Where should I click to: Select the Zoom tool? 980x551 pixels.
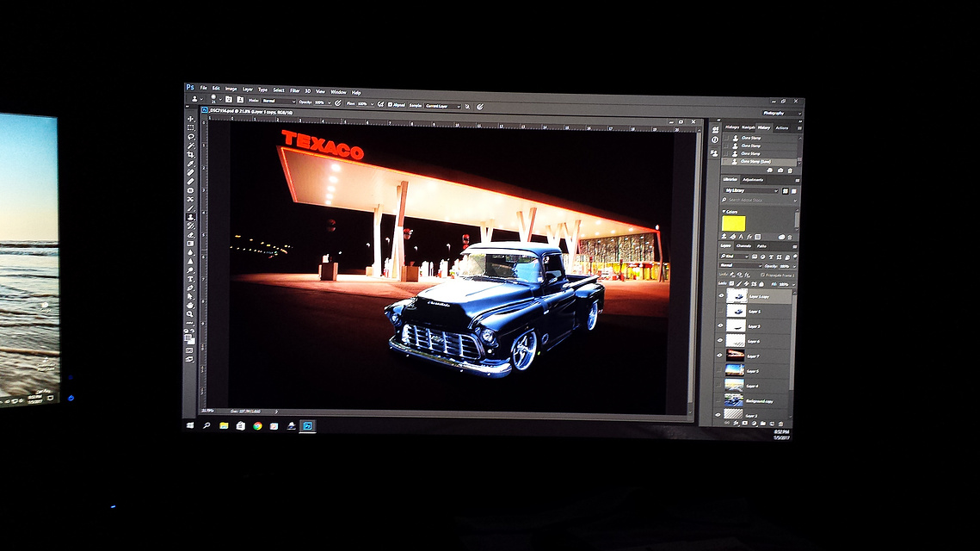coord(190,314)
